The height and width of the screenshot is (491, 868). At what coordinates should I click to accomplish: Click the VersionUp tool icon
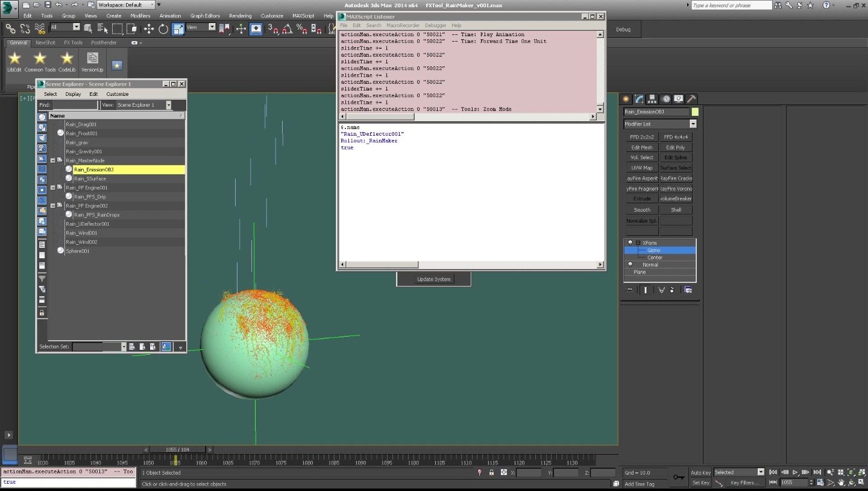[92, 62]
